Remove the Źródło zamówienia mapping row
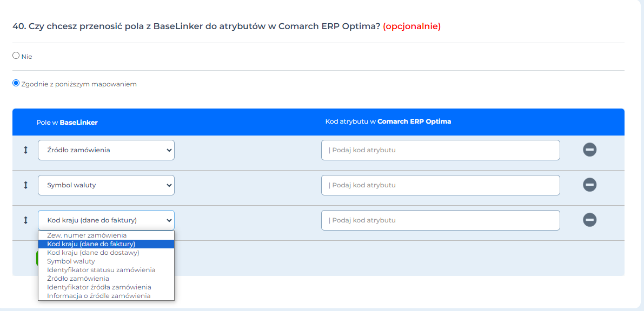Image resolution: width=644 pixels, height=311 pixels. coord(589,150)
